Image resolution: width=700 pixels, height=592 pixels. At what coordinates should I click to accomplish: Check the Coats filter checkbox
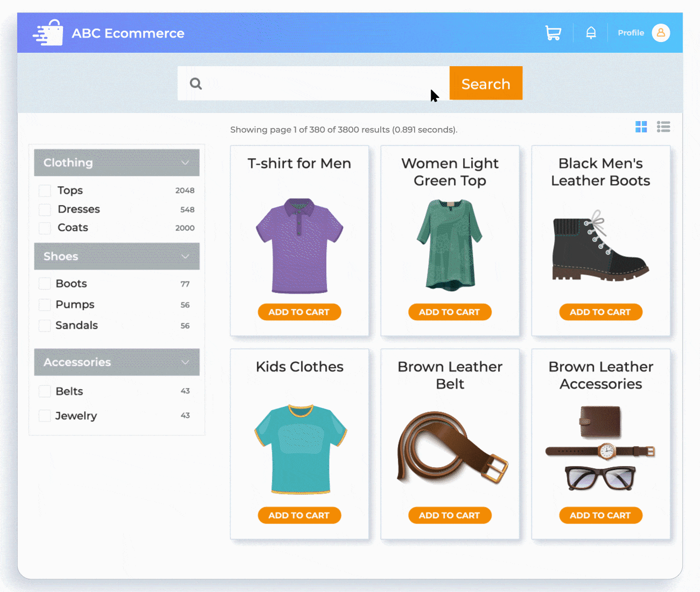click(45, 228)
